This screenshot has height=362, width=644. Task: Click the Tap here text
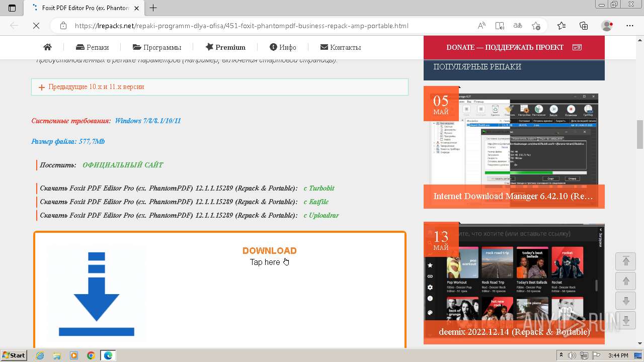tap(265, 262)
